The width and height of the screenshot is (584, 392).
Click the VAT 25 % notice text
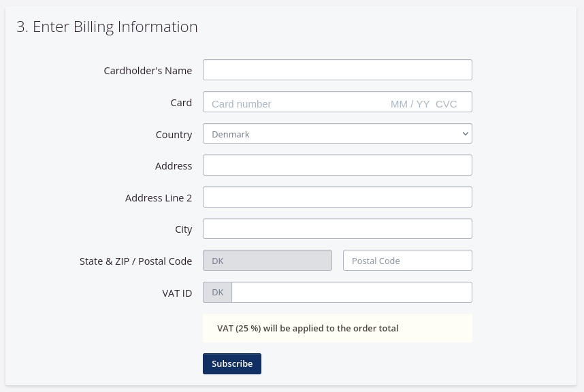pyautogui.click(x=308, y=328)
